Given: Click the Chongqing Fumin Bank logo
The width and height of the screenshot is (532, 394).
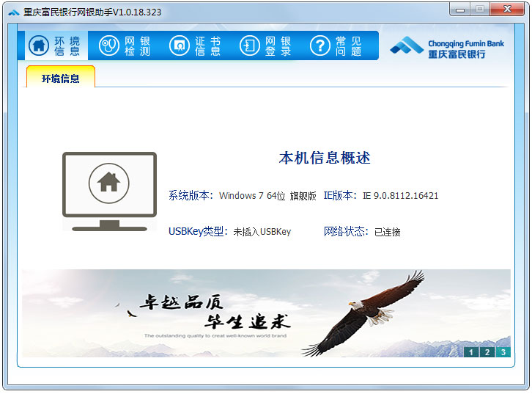Looking at the screenshot, I should [x=447, y=47].
